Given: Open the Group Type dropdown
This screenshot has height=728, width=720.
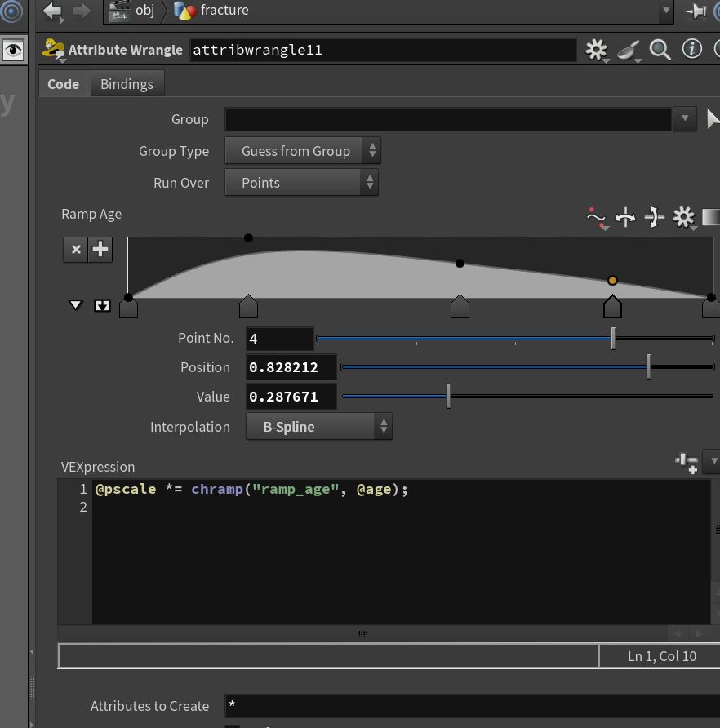Looking at the screenshot, I should coord(302,150).
